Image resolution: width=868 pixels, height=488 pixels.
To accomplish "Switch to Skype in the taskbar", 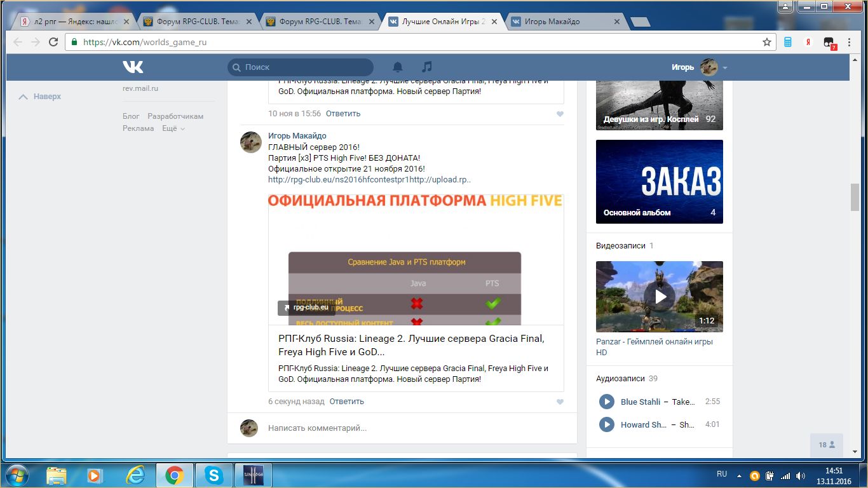I will tap(214, 475).
